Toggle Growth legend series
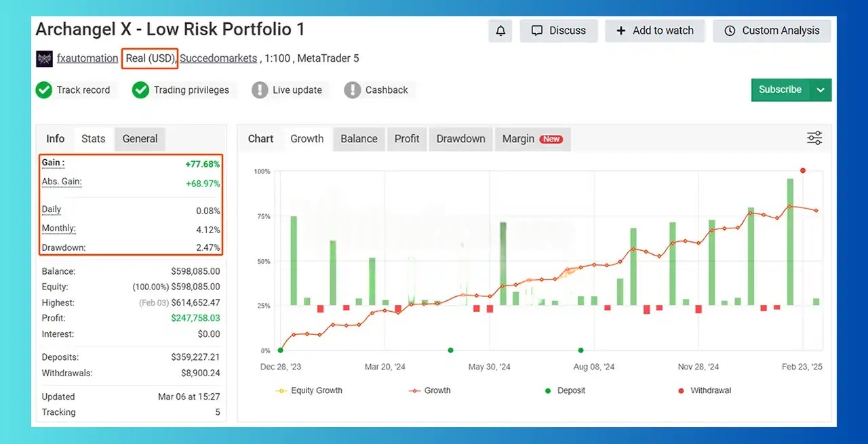The image size is (868, 444). (x=430, y=390)
